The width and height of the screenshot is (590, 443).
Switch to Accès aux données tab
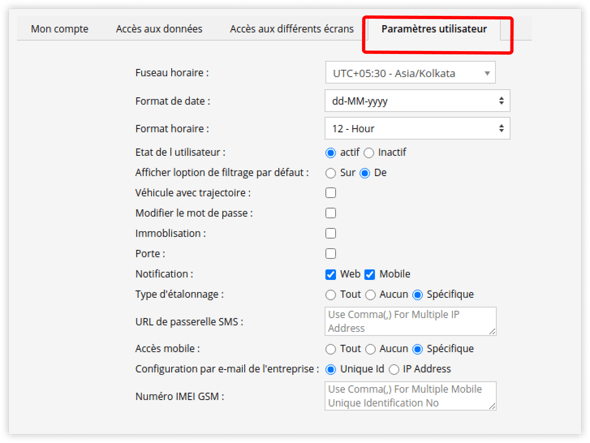click(159, 29)
